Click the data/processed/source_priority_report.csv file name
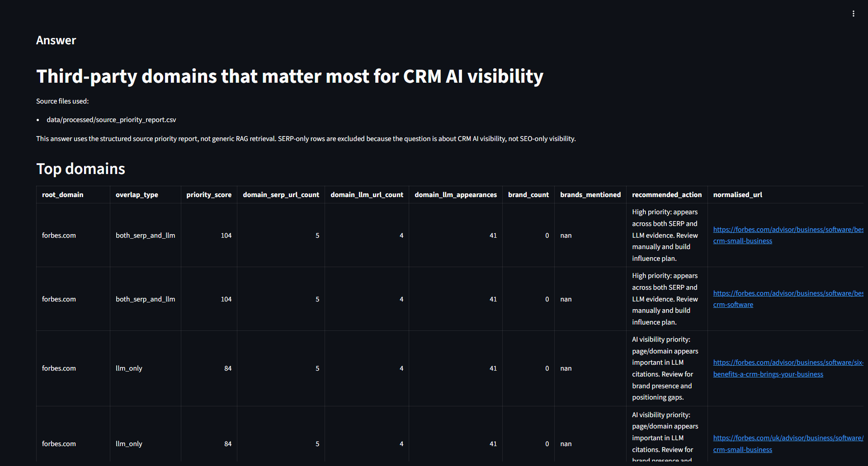The image size is (868, 466). coord(111,120)
